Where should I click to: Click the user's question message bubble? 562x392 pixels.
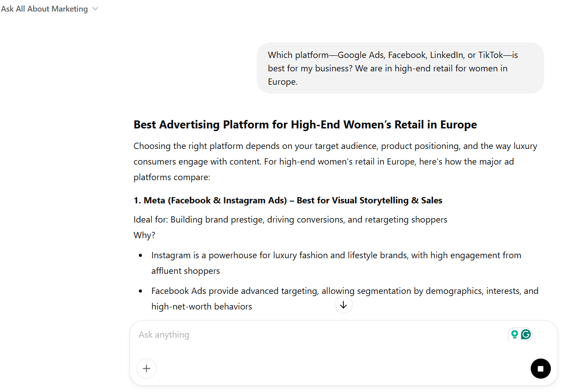(400, 68)
